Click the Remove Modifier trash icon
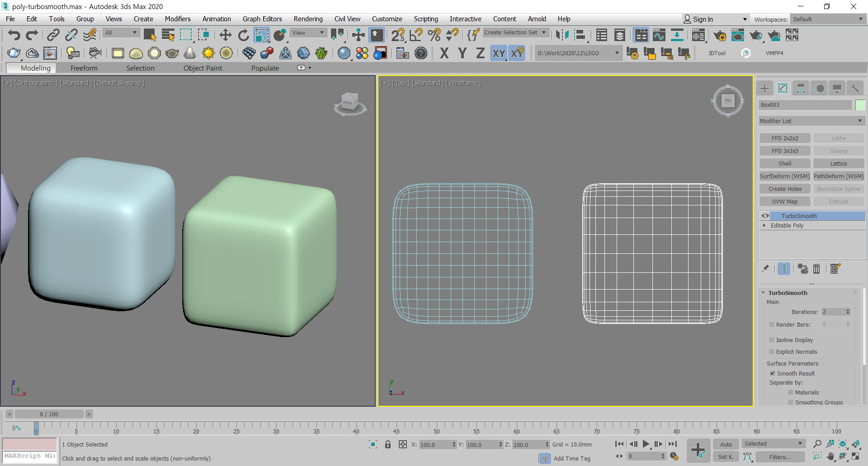Image resolution: width=868 pixels, height=466 pixels. coord(816,269)
